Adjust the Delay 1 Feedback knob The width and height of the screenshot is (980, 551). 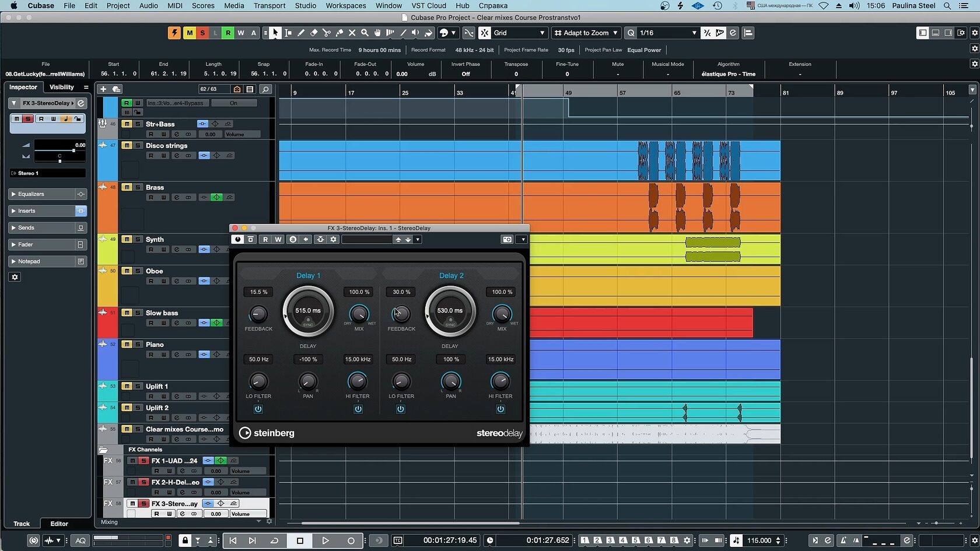[258, 314]
